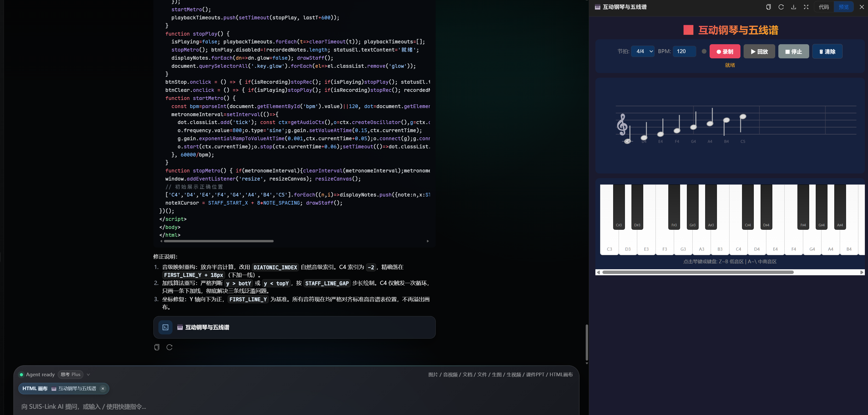Click the piano scrollbar right arrow
The width and height of the screenshot is (868, 415).
[x=862, y=272]
